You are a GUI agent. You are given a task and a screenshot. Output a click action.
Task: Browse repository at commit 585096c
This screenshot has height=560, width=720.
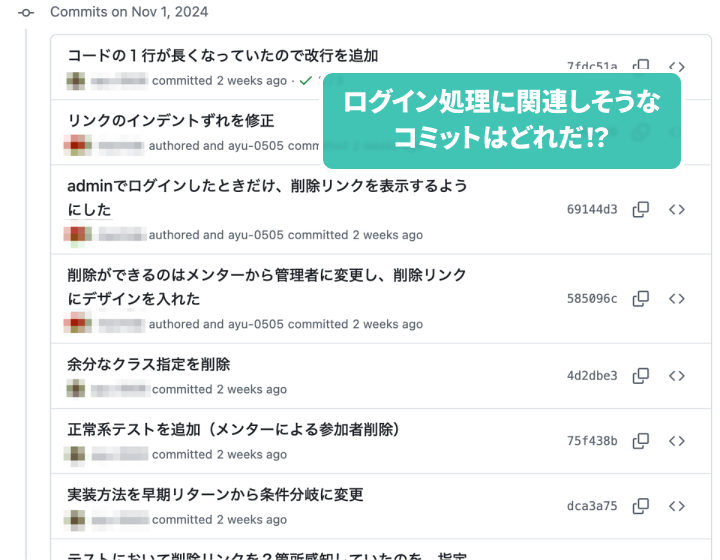pos(677,299)
